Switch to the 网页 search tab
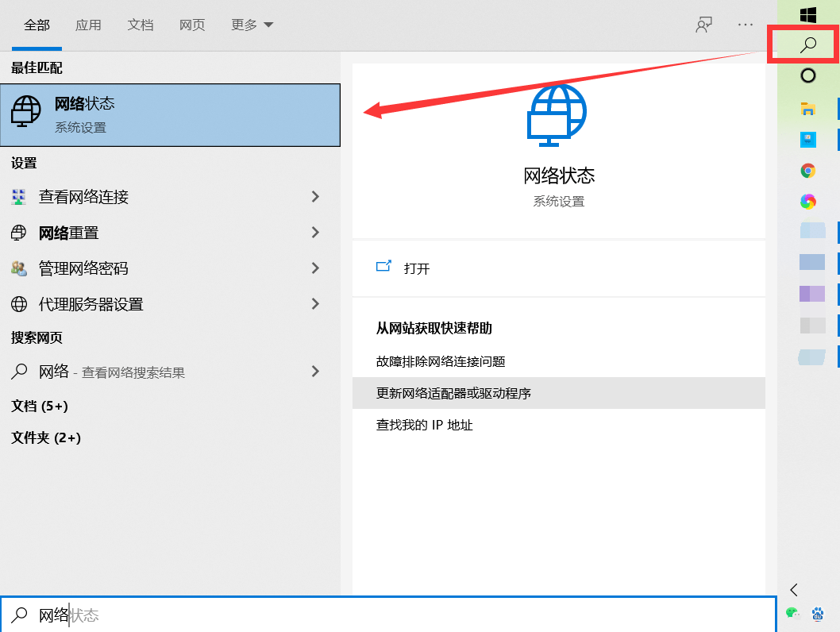The image size is (840, 632). coord(192,25)
